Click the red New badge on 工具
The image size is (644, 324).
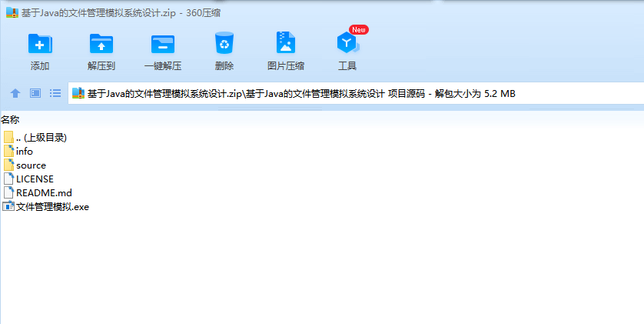click(x=359, y=29)
